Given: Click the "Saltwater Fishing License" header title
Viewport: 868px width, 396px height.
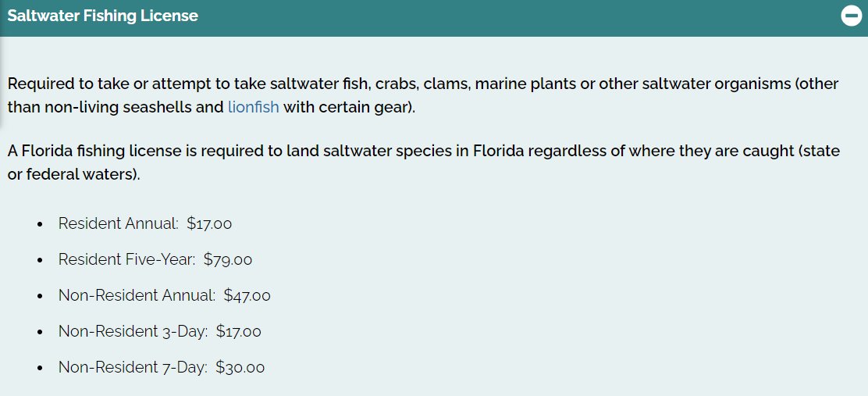Looking at the screenshot, I should coord(102,16).
